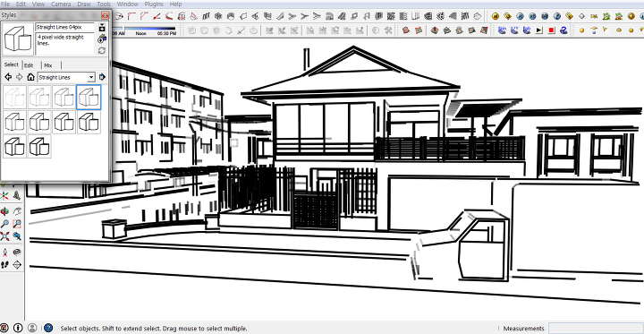Select the faintest first style thumbnail
The image size is (644, 334).
click(x=14, y=97)
